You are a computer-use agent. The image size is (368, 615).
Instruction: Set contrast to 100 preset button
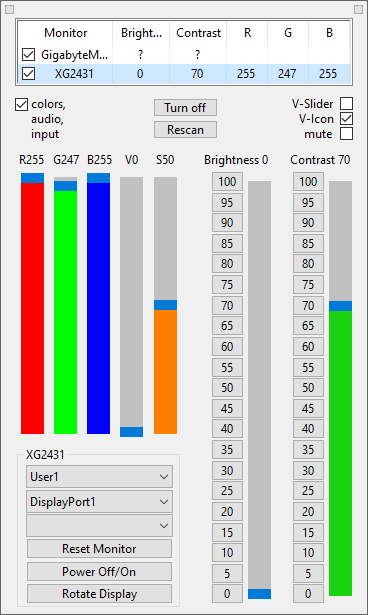308,182
